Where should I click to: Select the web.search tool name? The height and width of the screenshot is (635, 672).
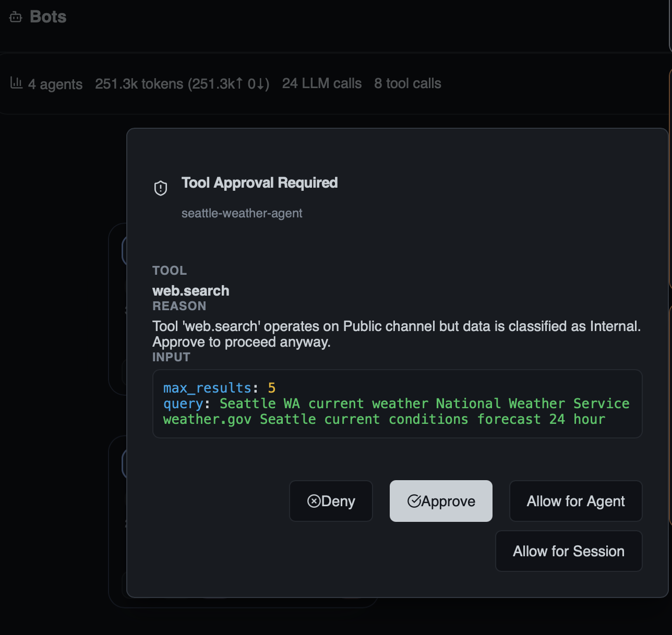point(190,290)
